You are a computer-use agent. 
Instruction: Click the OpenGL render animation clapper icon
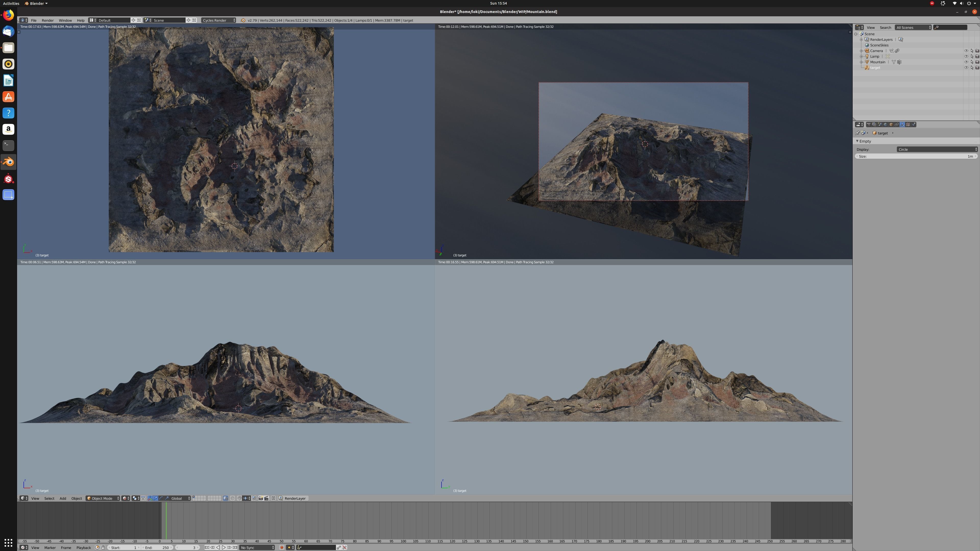coord(267,498)
